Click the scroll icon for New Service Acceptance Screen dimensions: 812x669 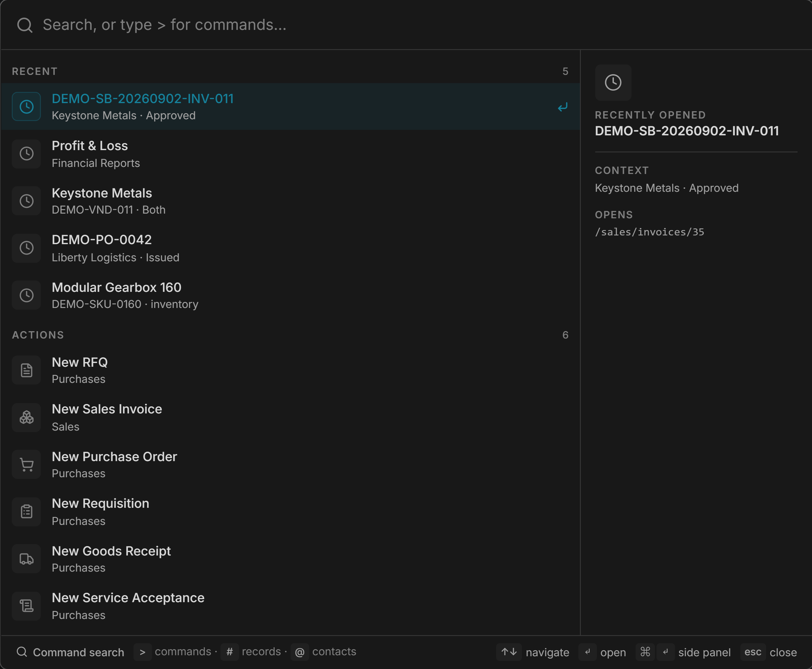point(26,606)
